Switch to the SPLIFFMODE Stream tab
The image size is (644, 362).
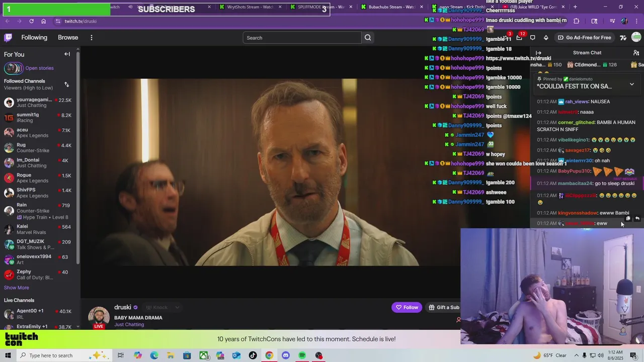point(320,7)
